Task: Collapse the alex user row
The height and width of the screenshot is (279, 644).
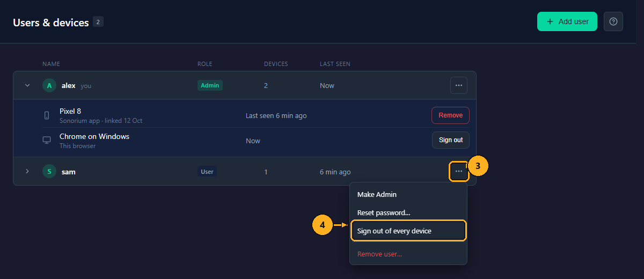Action: click(x=27, y=85)
